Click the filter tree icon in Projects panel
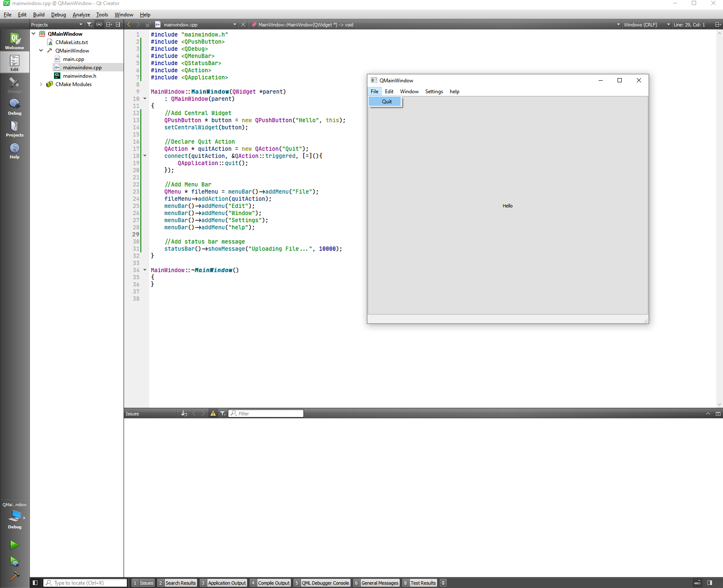 [x=90, y=25]
